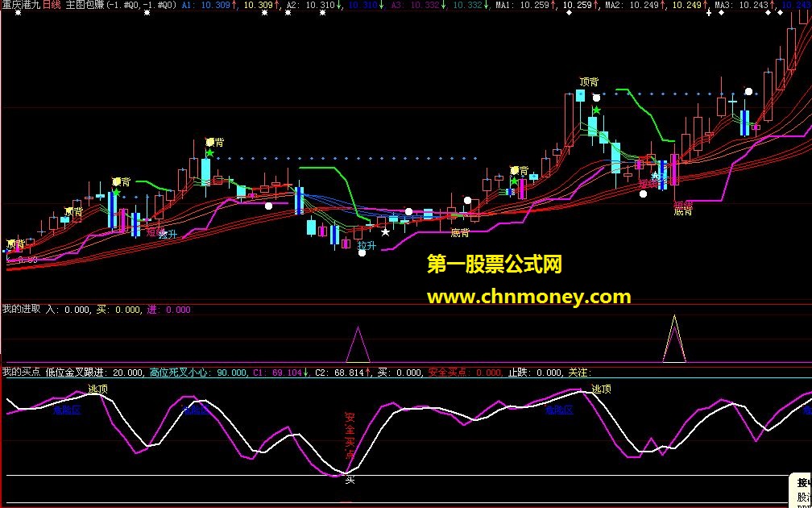Click the lowest white dot under the 拉升 label
The image size is (812, 508).
coord(362,253)
